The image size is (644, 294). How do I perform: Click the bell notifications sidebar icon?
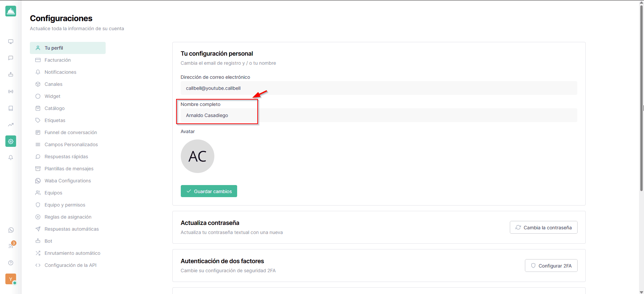coord(11,158)
